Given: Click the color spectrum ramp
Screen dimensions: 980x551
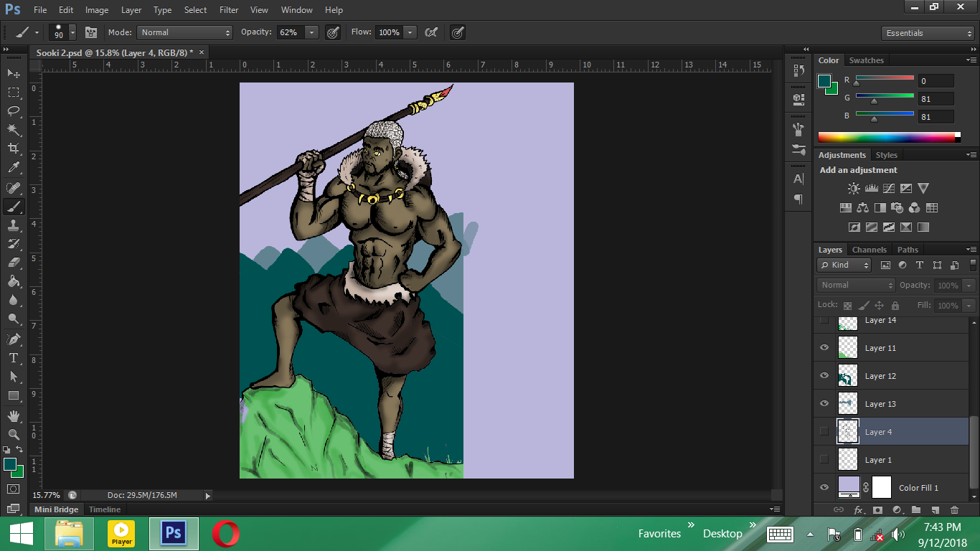Looking at the screenshot, I should point(888,137).
